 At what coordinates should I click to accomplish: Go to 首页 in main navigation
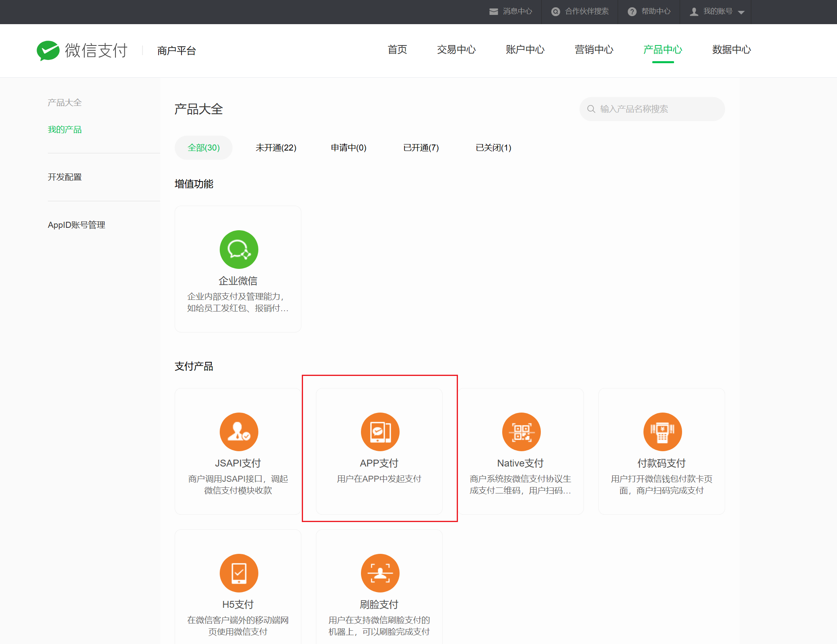click(x=397, y=50)
